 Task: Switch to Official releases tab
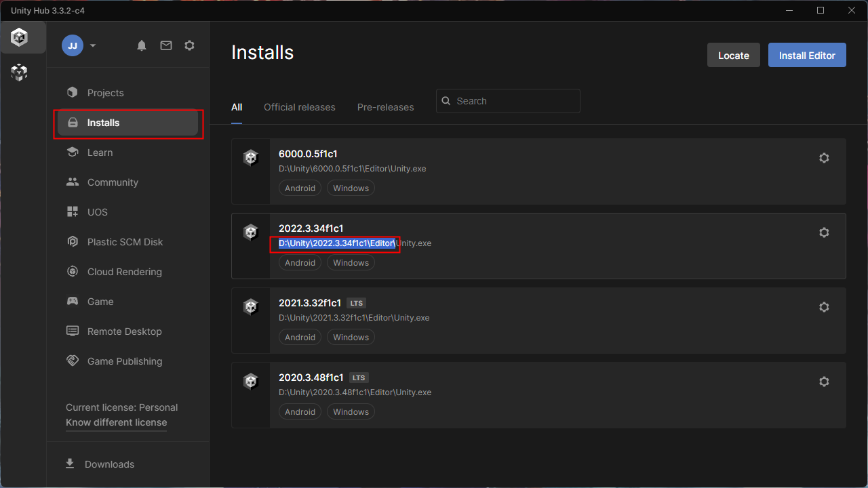click(x=300, y=107)
